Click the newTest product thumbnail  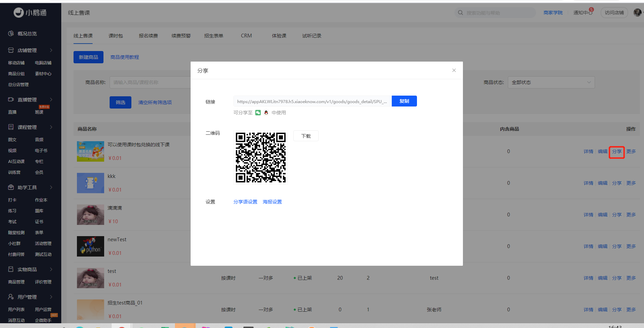click(x=91, y=246)
